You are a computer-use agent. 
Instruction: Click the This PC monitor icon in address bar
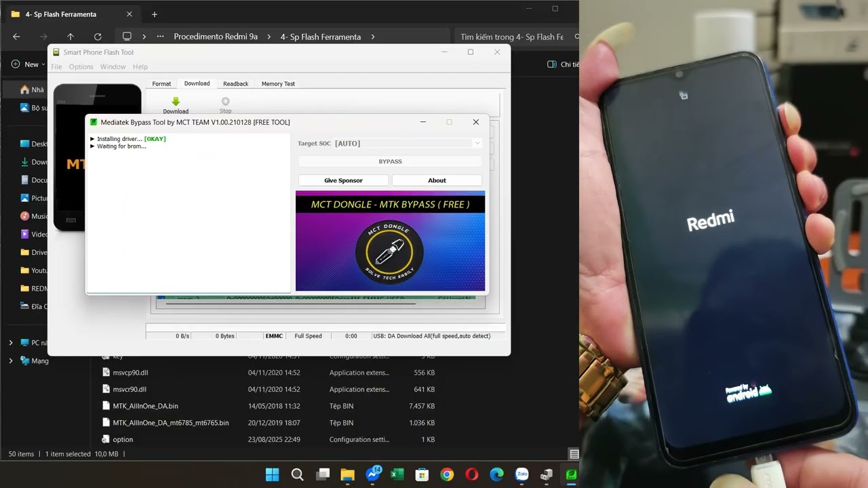pos(127,37)
